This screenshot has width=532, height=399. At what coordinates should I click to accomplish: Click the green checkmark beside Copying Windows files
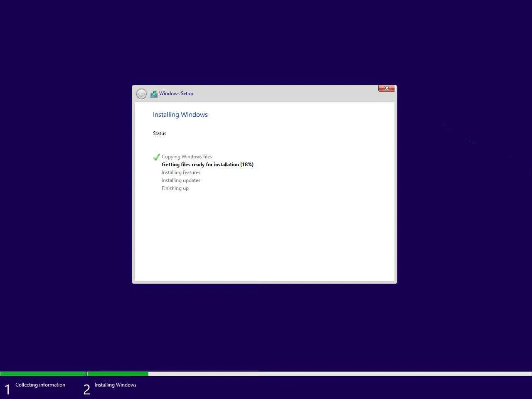157,157
